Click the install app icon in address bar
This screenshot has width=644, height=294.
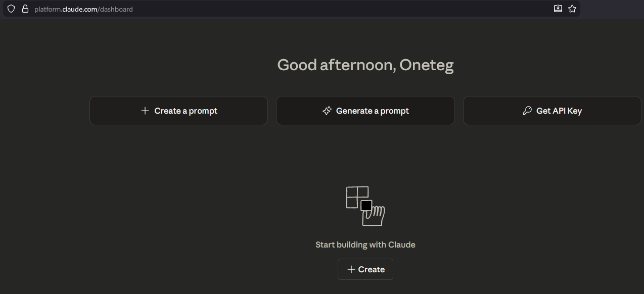point(558,9)
